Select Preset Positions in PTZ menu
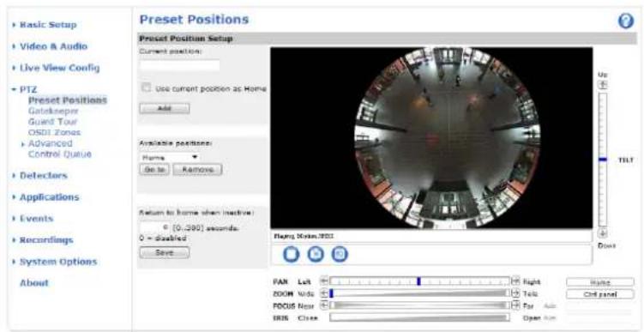The height and width of the screenshot is (332, 644). (x=68, y=100)
